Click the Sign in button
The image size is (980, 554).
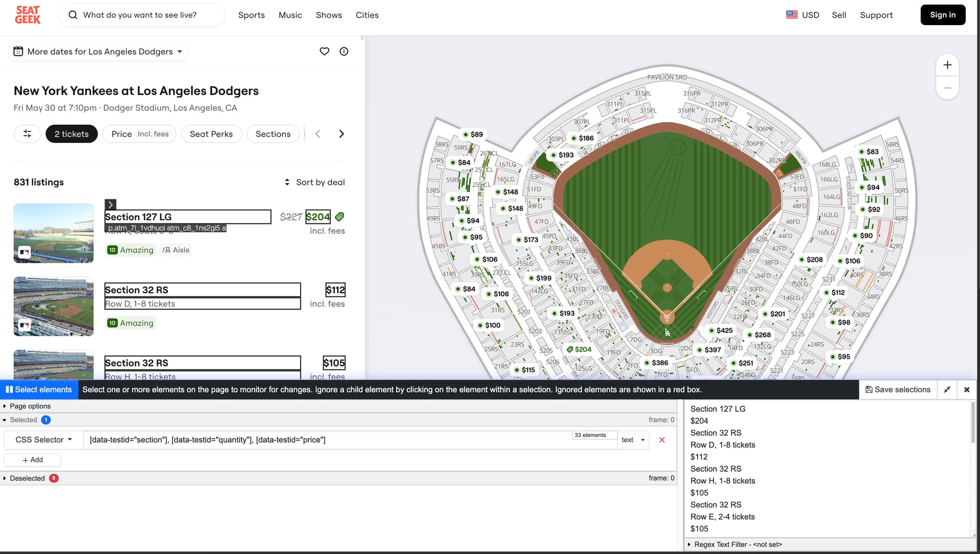943,15
